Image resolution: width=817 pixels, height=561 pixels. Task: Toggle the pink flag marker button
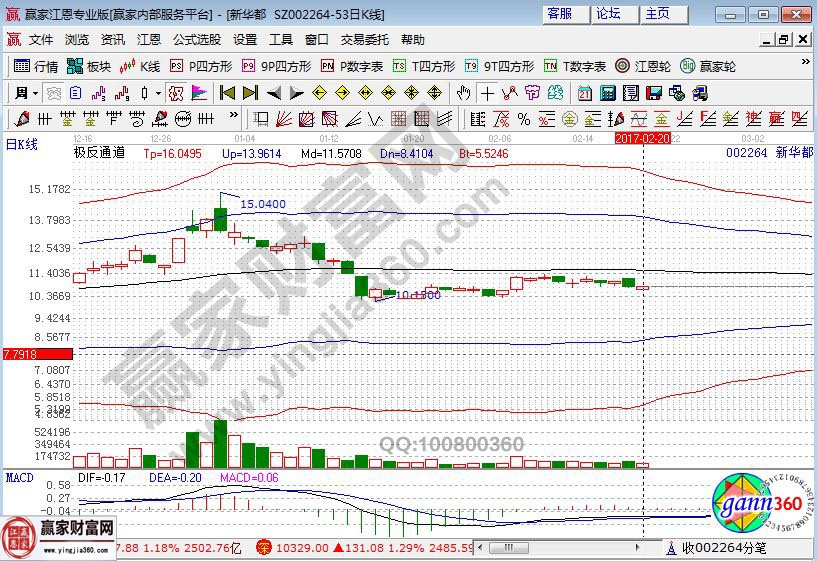click(199, 93)
